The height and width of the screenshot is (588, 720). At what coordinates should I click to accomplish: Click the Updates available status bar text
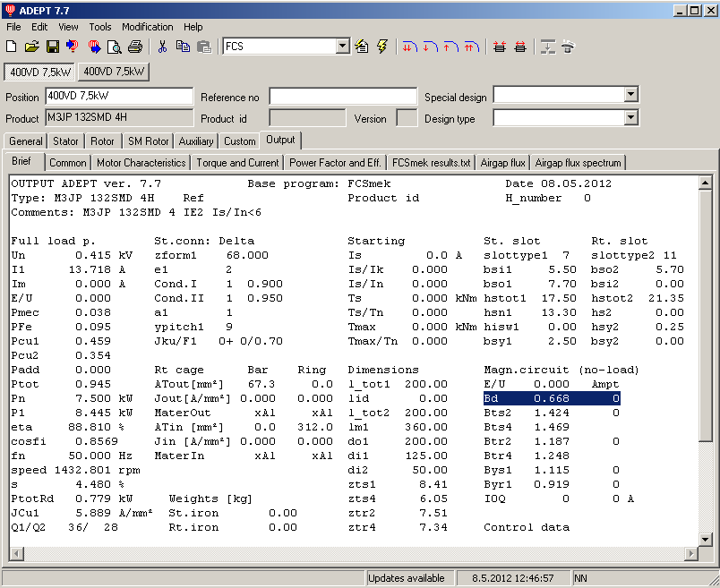click(407, 578)
